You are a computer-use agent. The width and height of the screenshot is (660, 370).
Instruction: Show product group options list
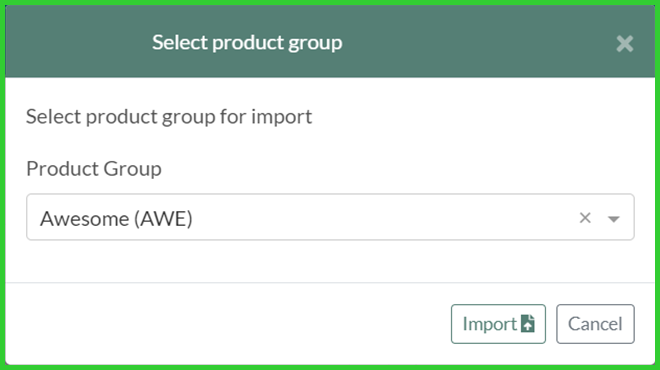pyautogui.click(x=614, y=218)
